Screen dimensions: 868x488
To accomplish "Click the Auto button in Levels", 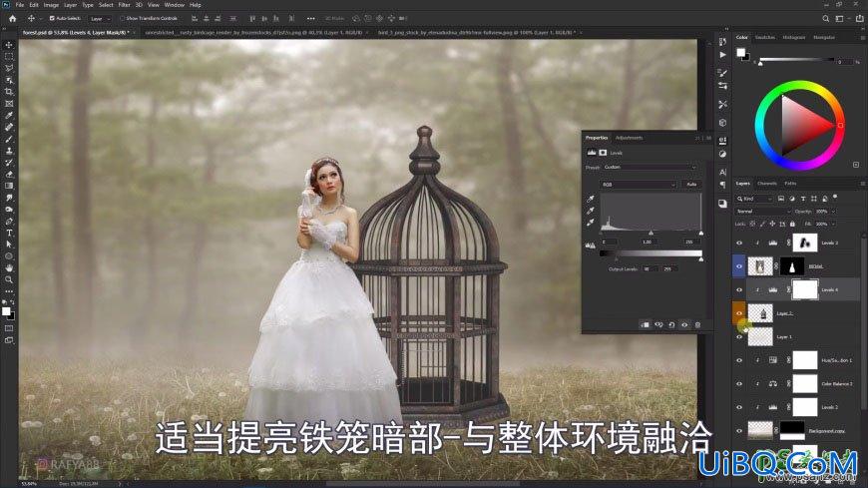I will tap(691, 184).
